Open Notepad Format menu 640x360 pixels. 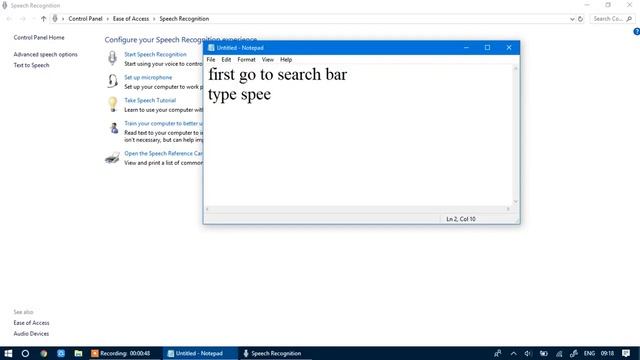pos(246,60)
